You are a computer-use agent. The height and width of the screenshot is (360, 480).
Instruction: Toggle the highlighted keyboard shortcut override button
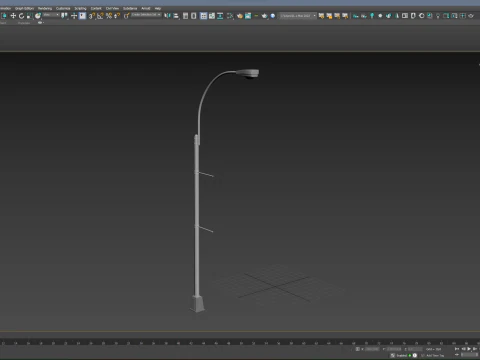(x=82, y=16)
